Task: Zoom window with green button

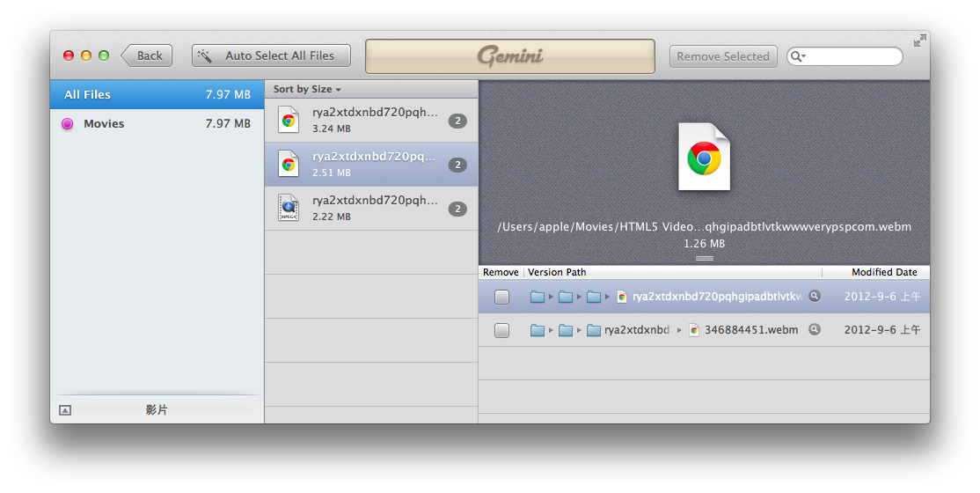Action: point(104,55)
